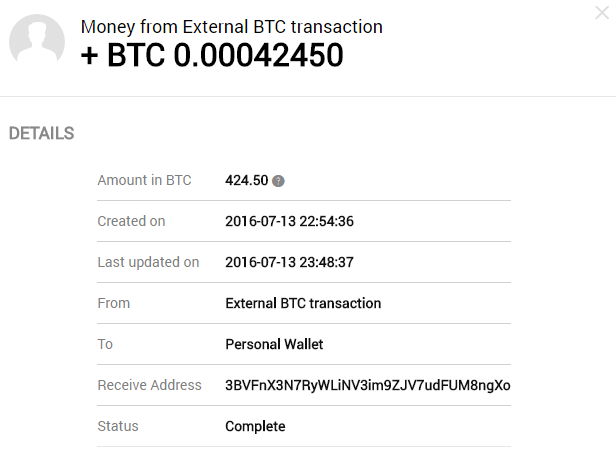
Task: Click the DETAILS section header
Action: (x=41, y=133)
